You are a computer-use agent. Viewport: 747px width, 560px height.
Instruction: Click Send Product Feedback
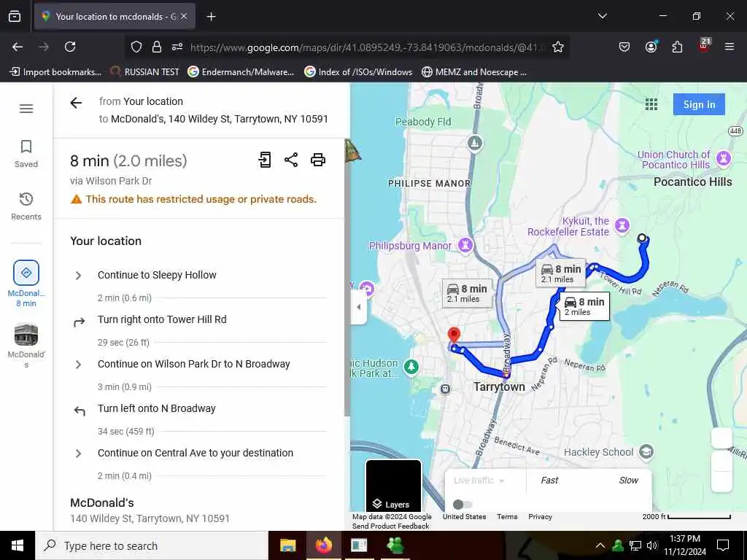(391, 526)
